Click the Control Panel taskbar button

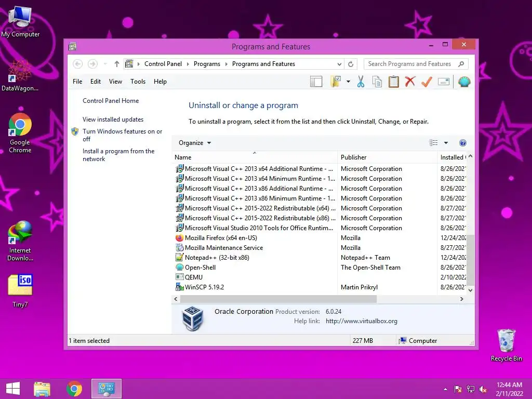pyautogui.click(x=106, y=389)
